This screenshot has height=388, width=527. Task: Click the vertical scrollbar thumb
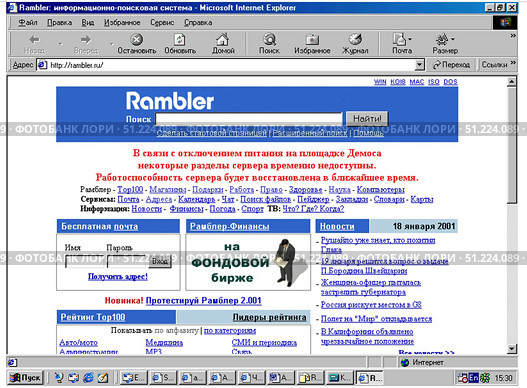512,145
